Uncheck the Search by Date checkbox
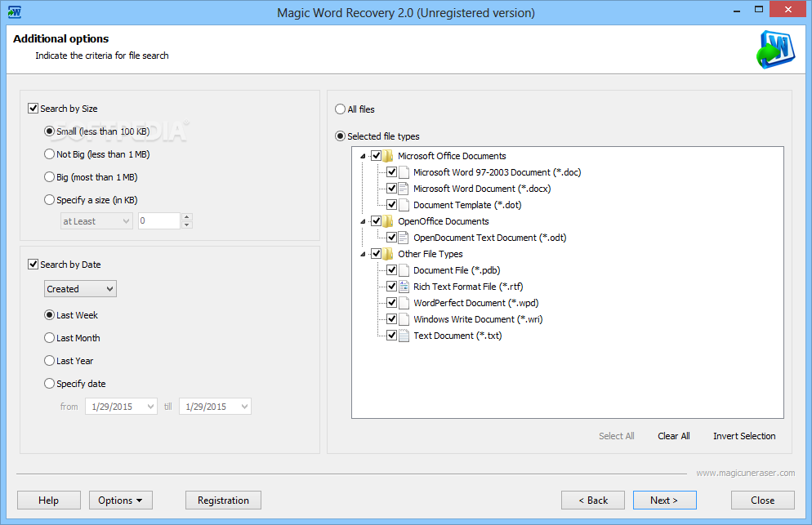 click(x=33, y=264)
